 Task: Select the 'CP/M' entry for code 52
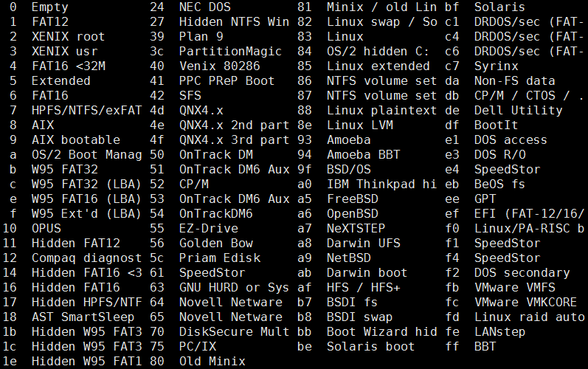coord(194,184)
